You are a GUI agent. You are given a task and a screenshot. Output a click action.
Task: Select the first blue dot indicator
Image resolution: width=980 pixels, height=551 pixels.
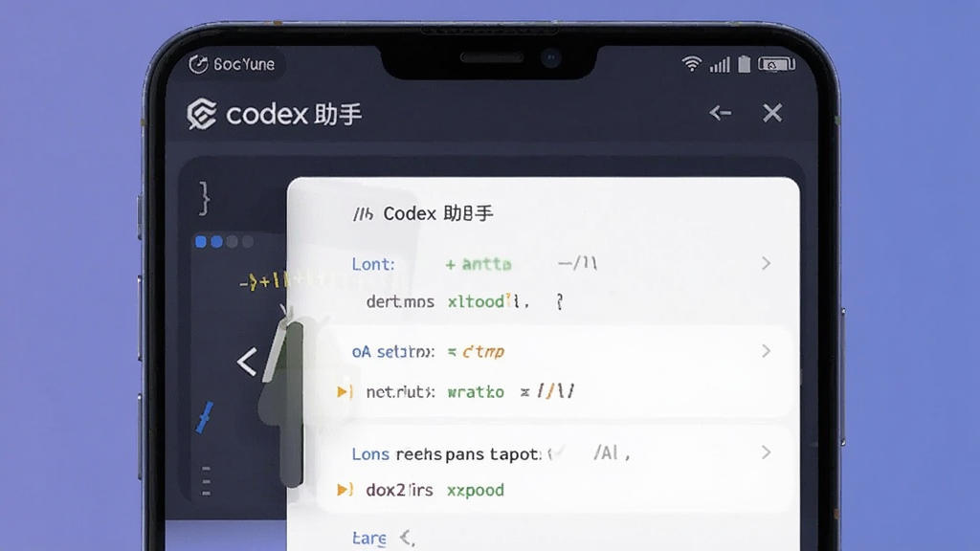[x=201, y=242]
